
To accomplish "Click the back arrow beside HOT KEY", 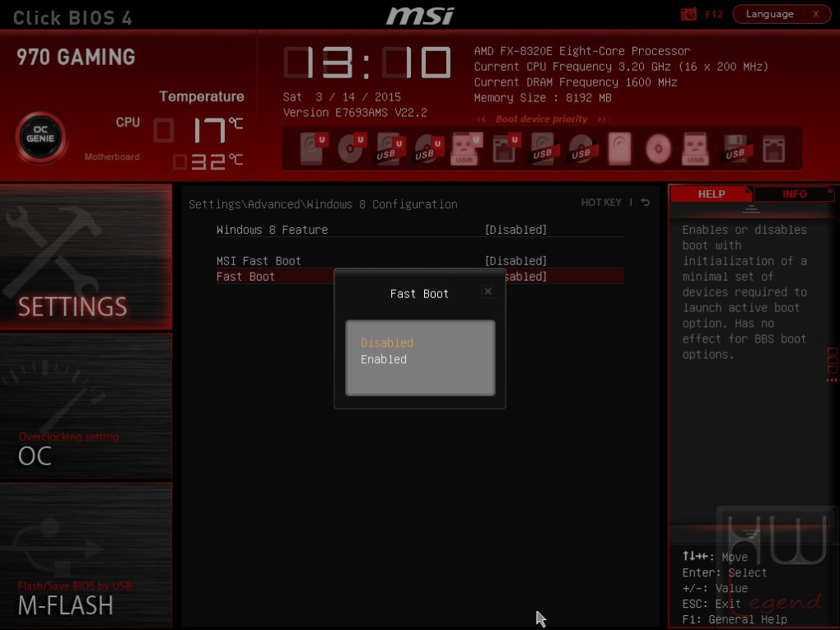I will click(x=646, y=203).
